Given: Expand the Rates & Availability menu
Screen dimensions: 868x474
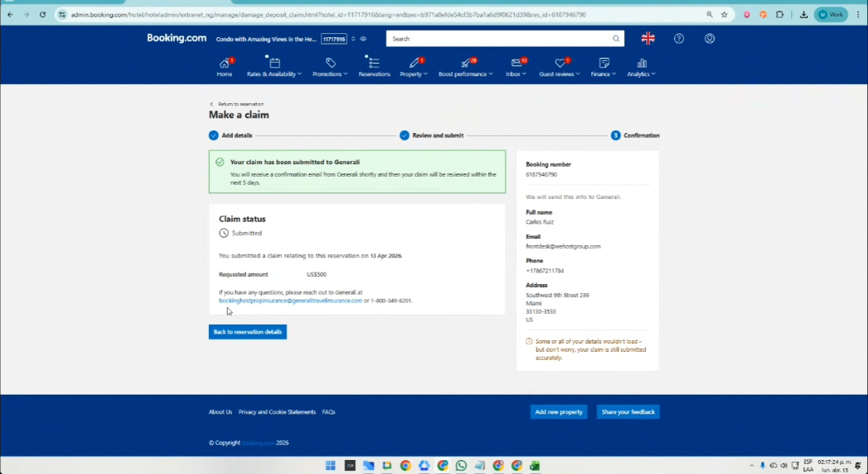Looking at the screenshot, I should (x=274, y=67).
